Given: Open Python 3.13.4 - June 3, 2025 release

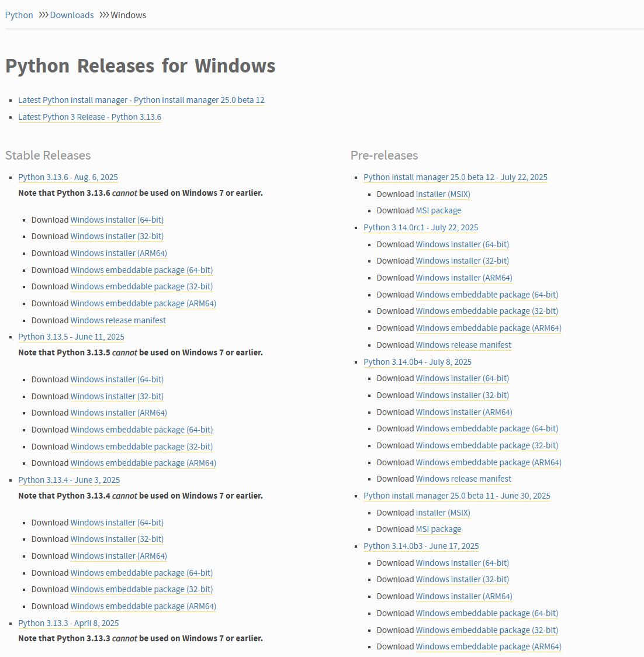Looking at the screenshot, I should (69, 480).
